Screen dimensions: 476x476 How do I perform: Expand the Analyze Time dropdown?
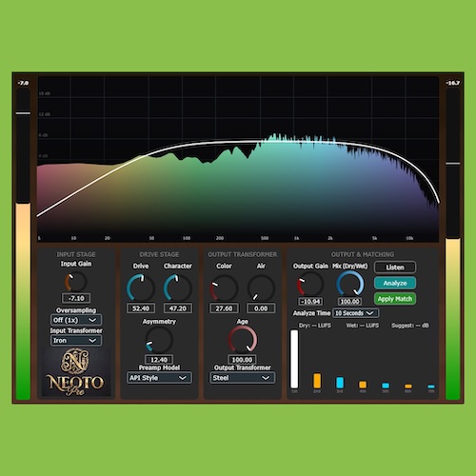[x=355, y=313]
